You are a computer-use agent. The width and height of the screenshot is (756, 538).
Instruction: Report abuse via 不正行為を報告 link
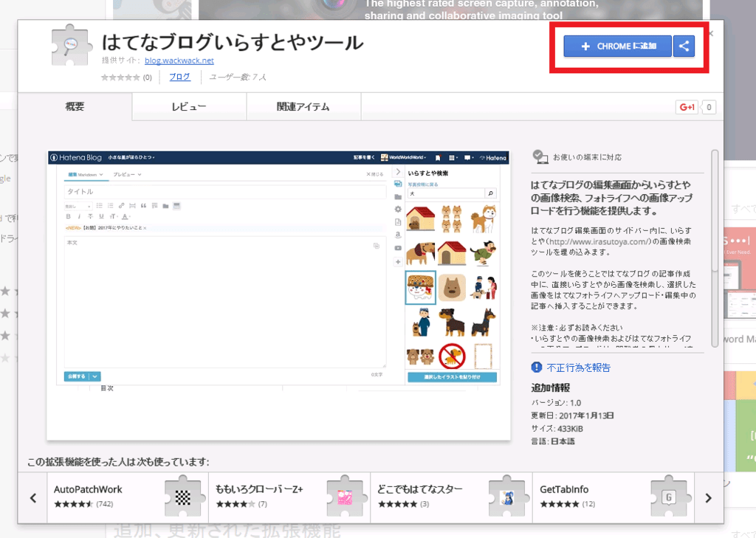coord(579,368)
